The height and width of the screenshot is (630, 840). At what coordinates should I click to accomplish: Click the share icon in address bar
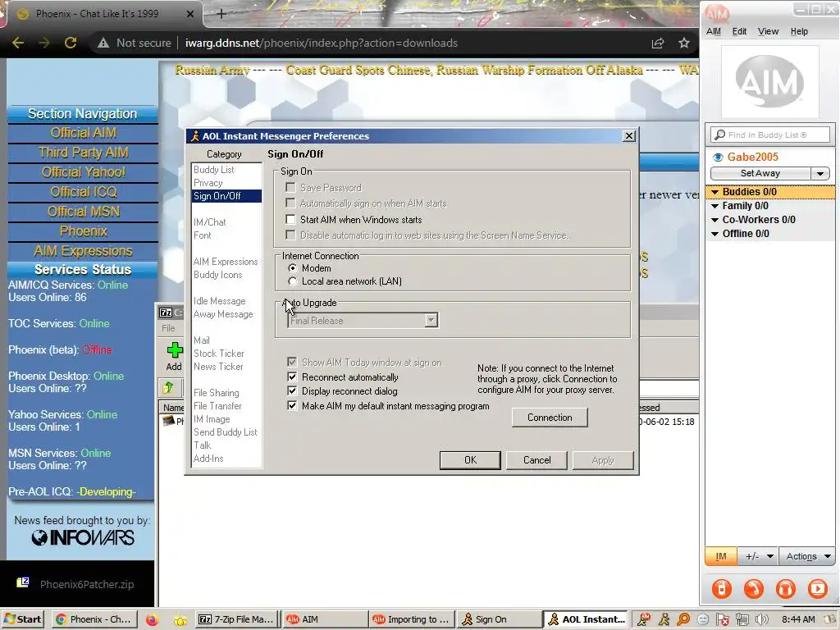tap(658, 43)
